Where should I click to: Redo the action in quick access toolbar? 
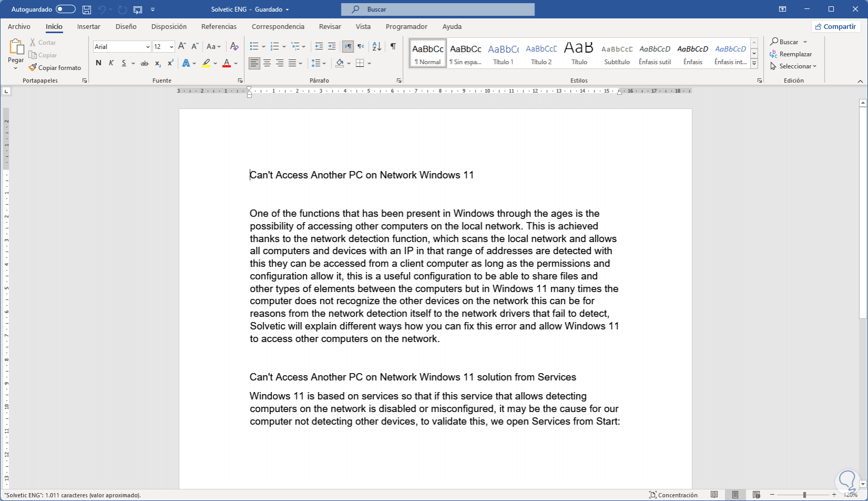coord(122,9)
